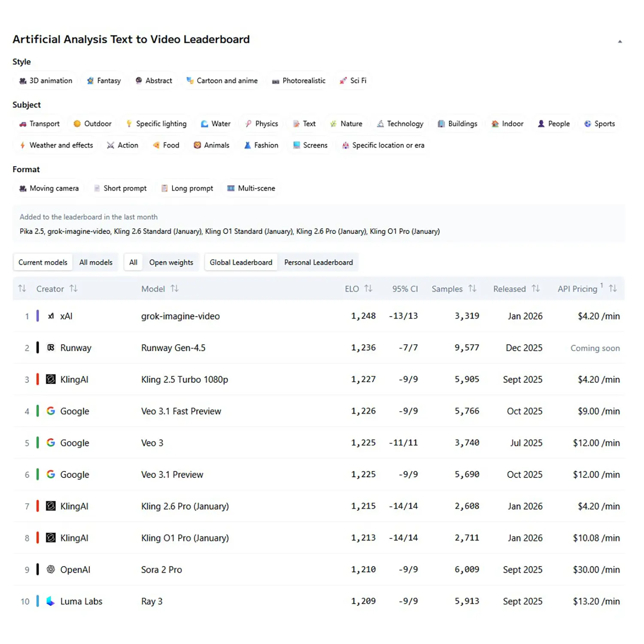Toggle the Moving camera format filter

point(49,188)
